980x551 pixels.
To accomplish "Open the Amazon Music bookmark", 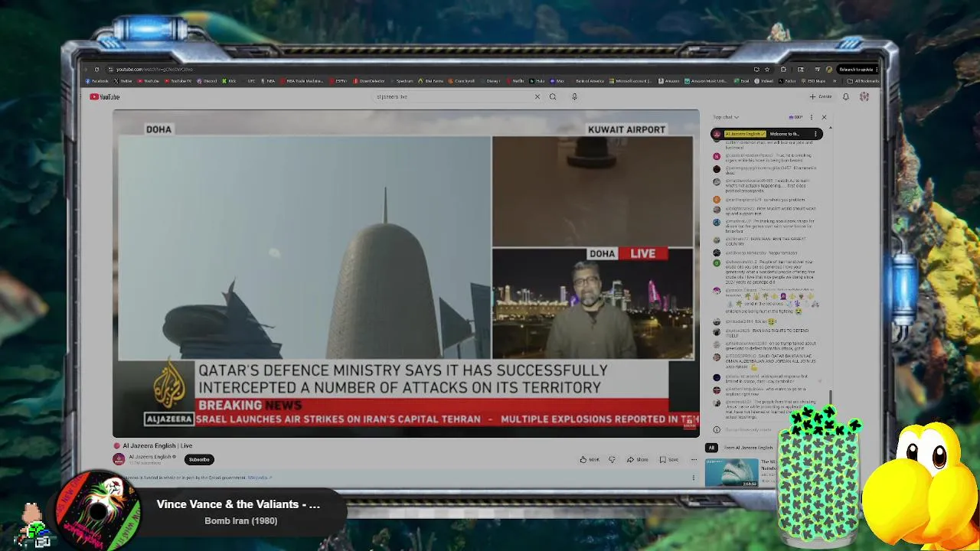I will (706, 81).
